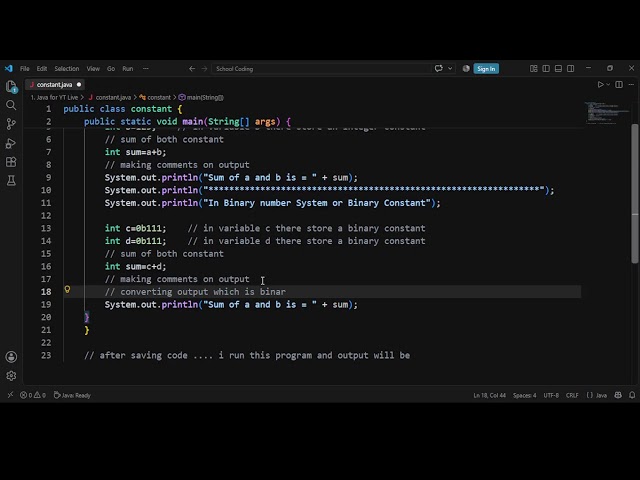Image resolution: width=640 pixels, height=480 pixels.
Task: Split the editor to the right
Action: 619,84
